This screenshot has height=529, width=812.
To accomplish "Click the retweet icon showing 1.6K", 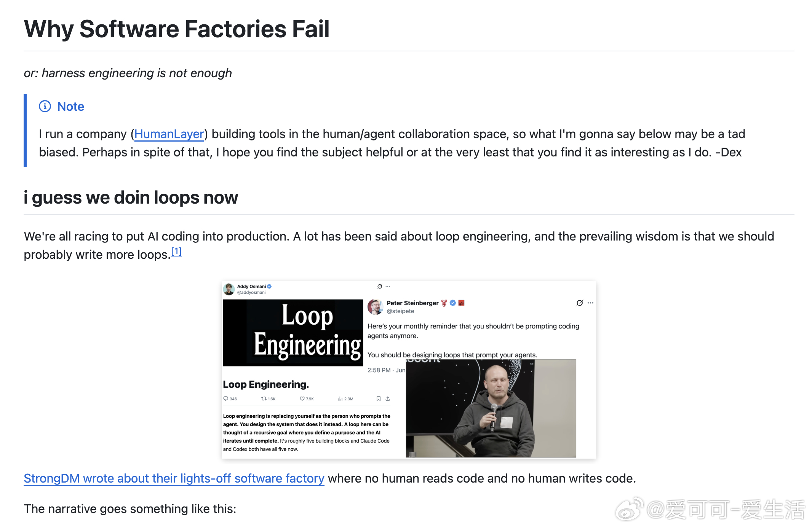I will pos(264,398).
